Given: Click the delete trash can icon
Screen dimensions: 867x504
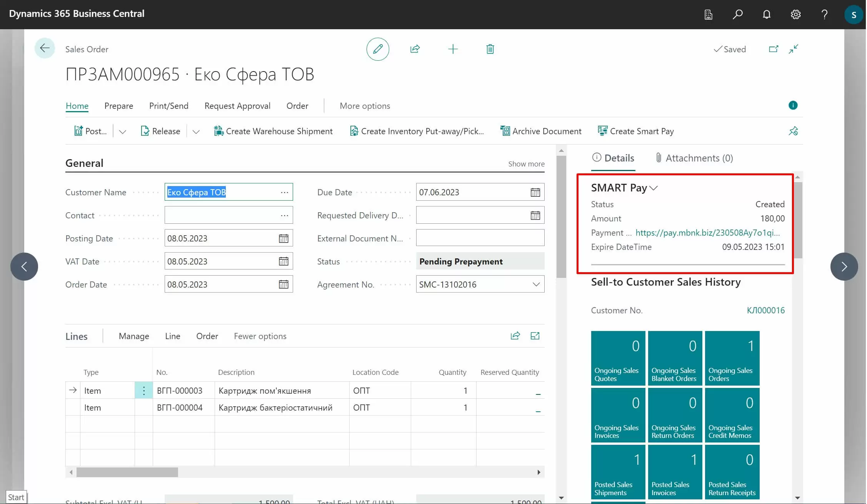Looking at the screenshot, I should (x=490, y=49).
